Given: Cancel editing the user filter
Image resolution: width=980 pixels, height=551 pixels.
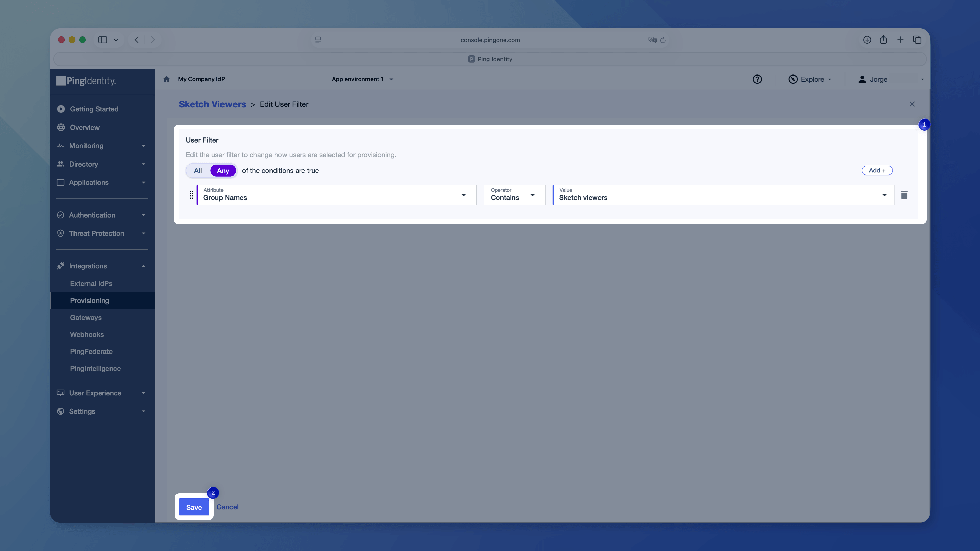Looking at the screenshot, I should point(227,507).
